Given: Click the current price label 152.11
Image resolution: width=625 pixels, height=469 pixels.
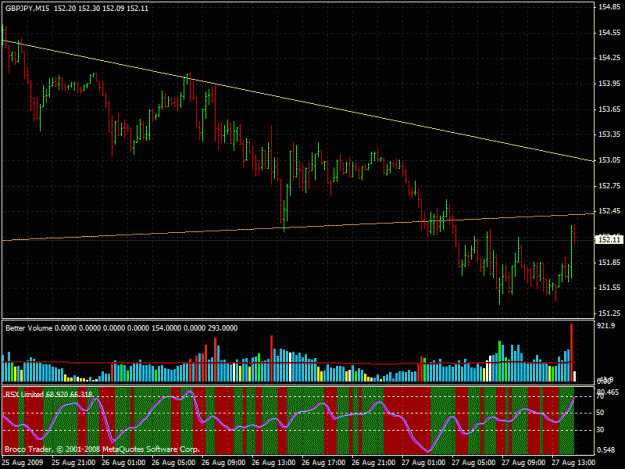Looking at the screenshot, I should [609, 239].
